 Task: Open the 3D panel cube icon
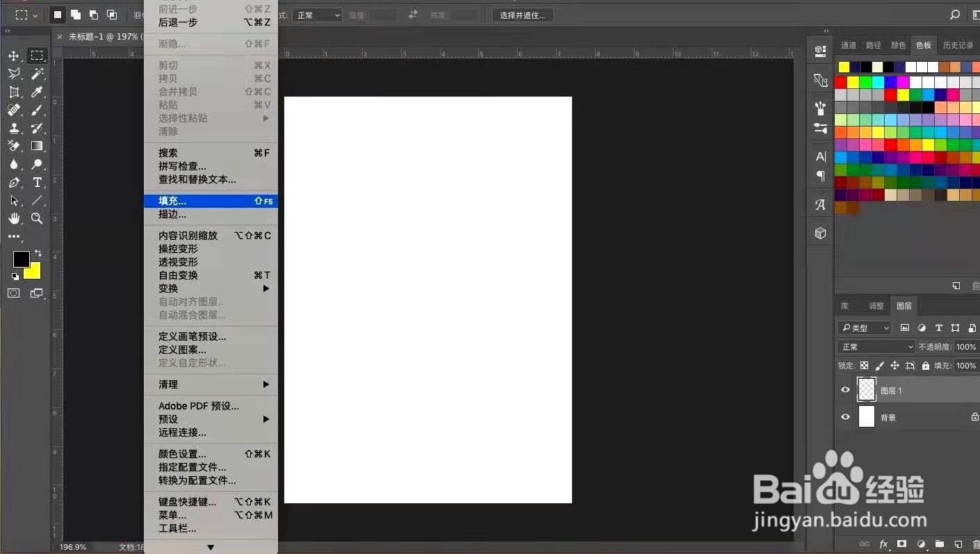pos(821,234)
